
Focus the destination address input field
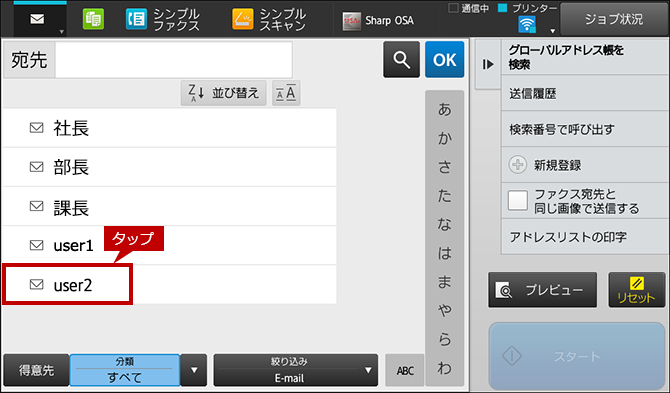173,60
